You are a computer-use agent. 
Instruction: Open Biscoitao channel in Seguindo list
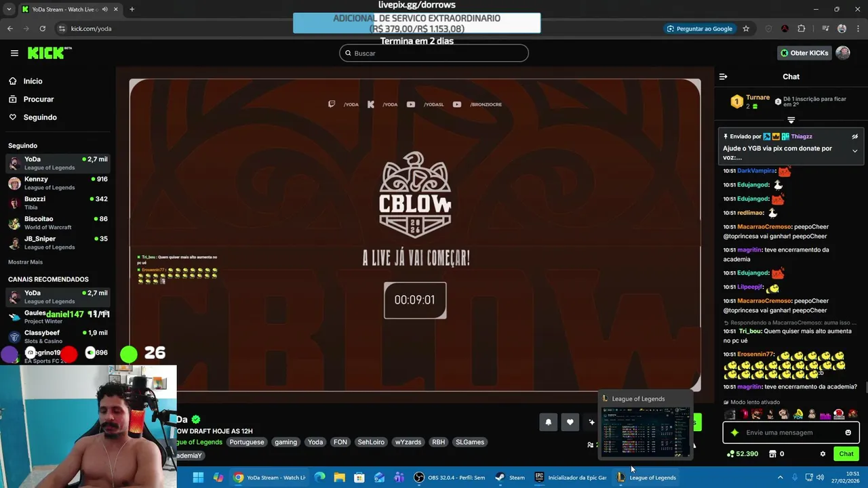(x=58, y=223)
